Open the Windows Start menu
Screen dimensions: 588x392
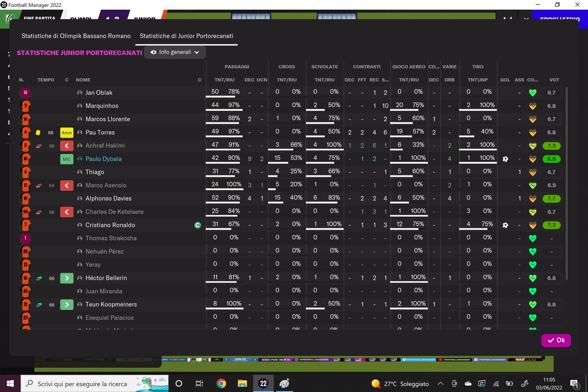(x=11, y=383)
